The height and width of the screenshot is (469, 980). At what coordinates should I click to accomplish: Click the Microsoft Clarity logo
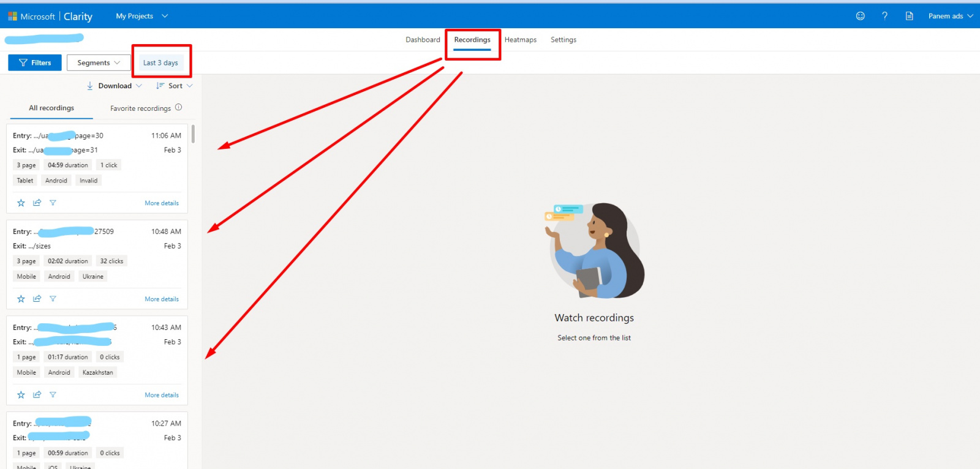coord(50,17)
